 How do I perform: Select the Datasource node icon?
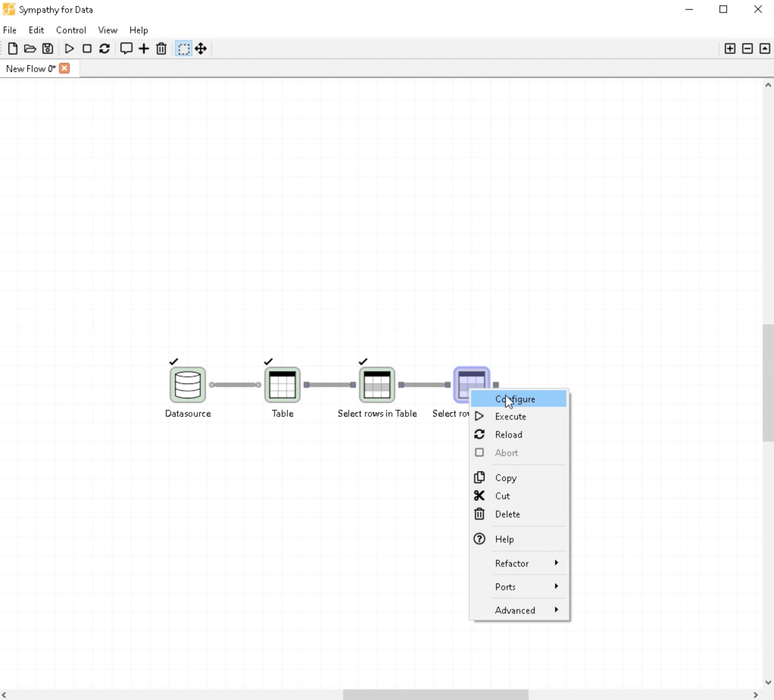188,385
